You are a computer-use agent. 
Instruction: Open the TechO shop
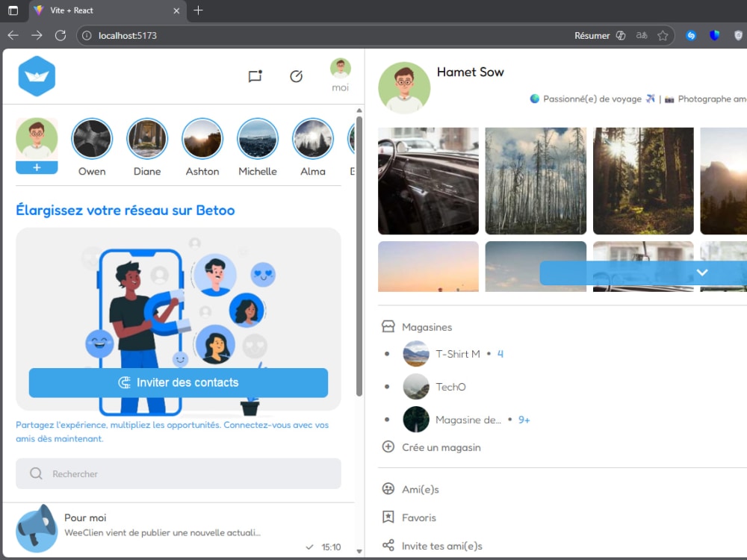450,387
